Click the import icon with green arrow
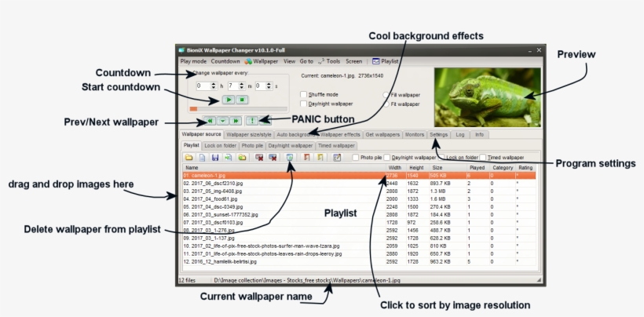Screen dimensions: 644x317 tap(229, 158)
